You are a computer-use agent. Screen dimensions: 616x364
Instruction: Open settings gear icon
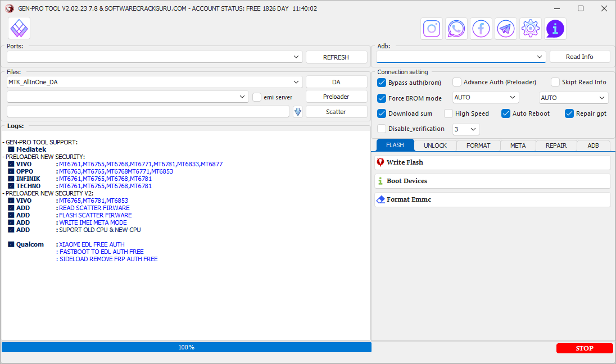[x=531, y=28]
